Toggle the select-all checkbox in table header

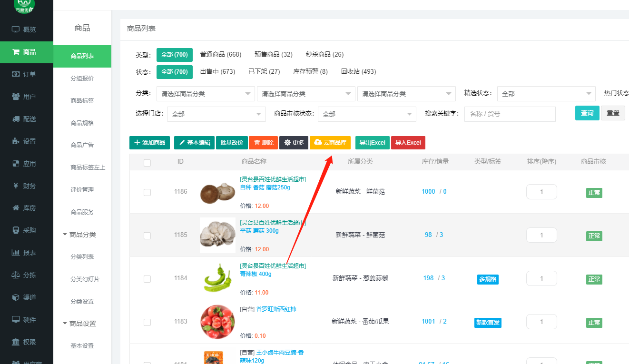[x=147, y=163]
